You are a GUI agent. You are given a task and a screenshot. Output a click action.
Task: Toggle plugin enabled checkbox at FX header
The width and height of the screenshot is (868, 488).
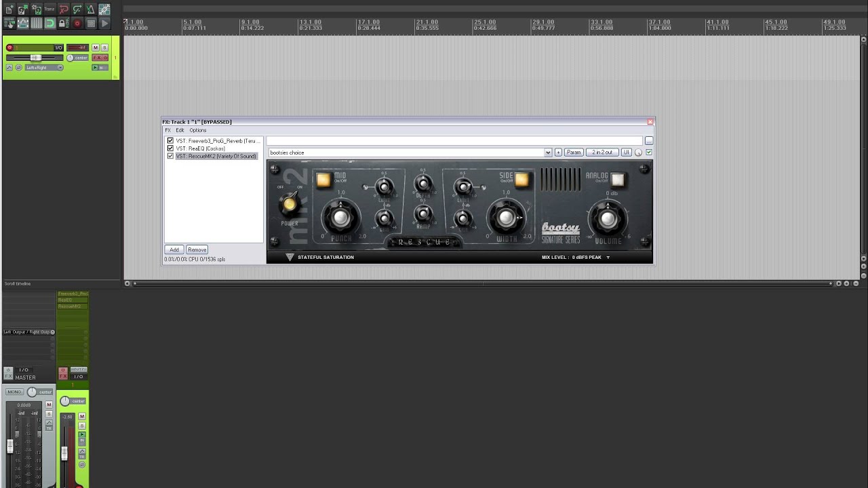coord(649,152)
